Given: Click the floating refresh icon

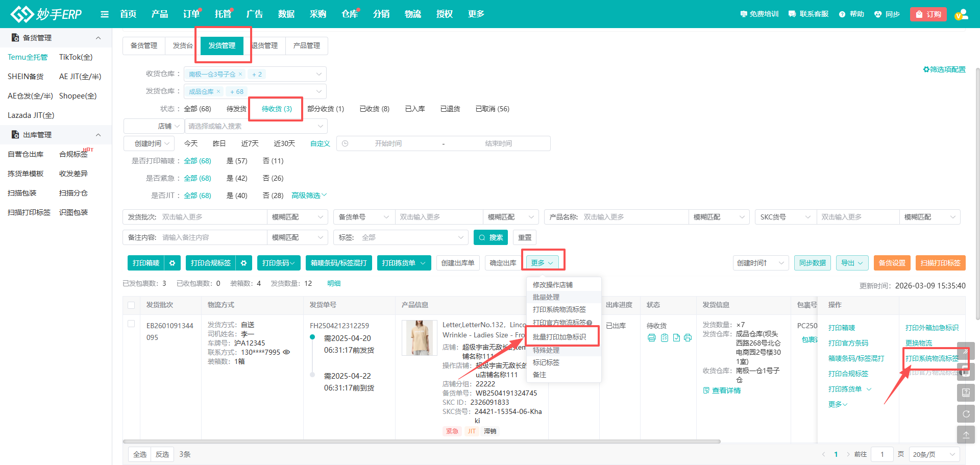Looking at the screenshot, I should tap(966, 414).
